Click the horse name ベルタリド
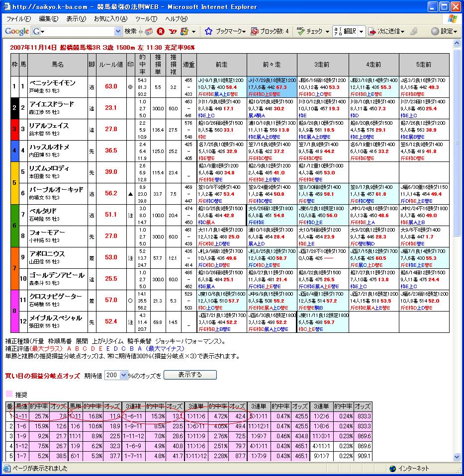The width and height of the screenshot is (464, 476). pos(43,211)
